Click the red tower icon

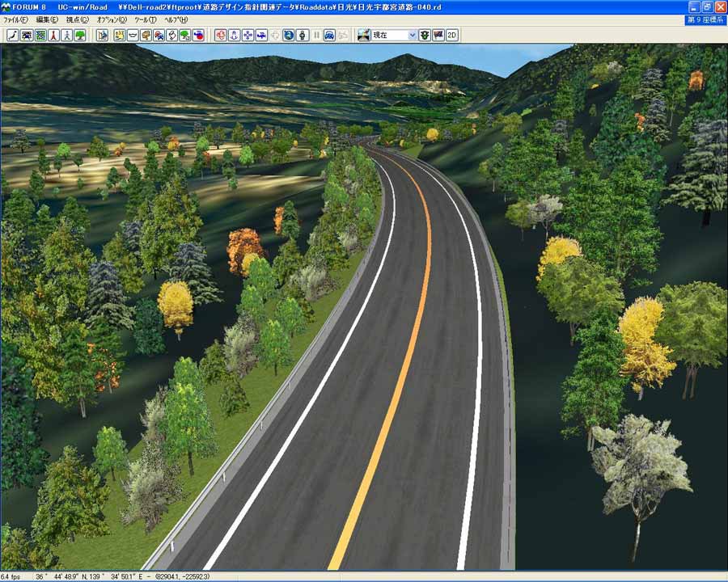click(53, 36)
